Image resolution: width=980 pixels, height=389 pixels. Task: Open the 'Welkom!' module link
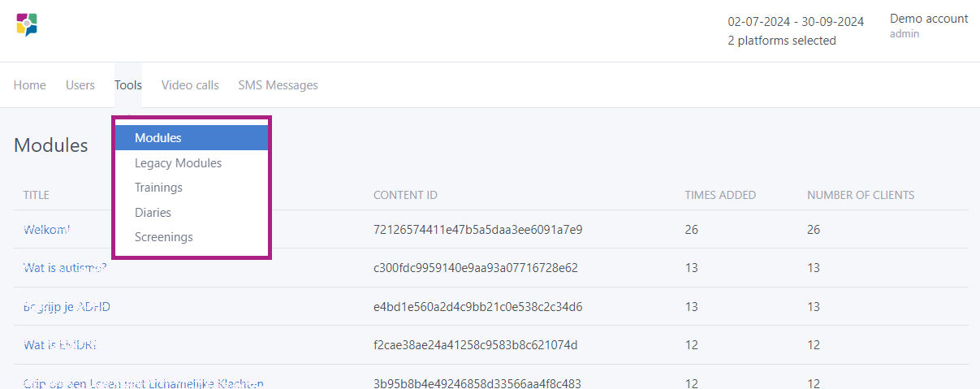tap(46, 230)
